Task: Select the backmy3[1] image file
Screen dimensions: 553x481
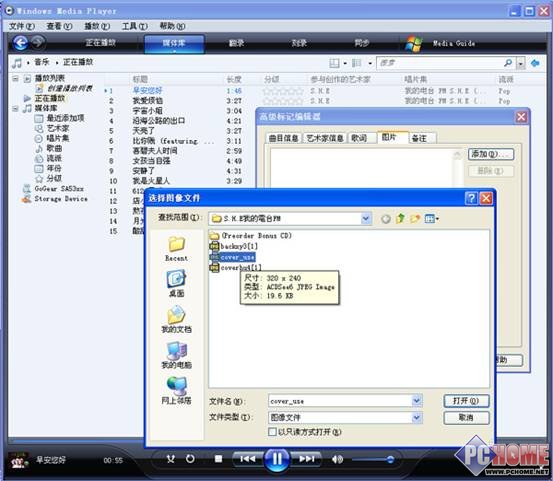Action: point(234,246)
